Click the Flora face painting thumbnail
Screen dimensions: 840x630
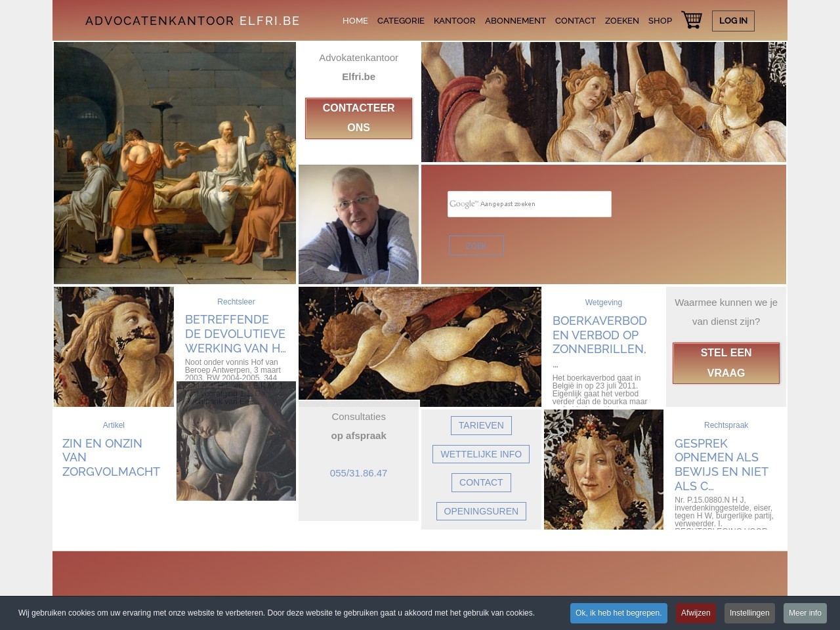604,469
